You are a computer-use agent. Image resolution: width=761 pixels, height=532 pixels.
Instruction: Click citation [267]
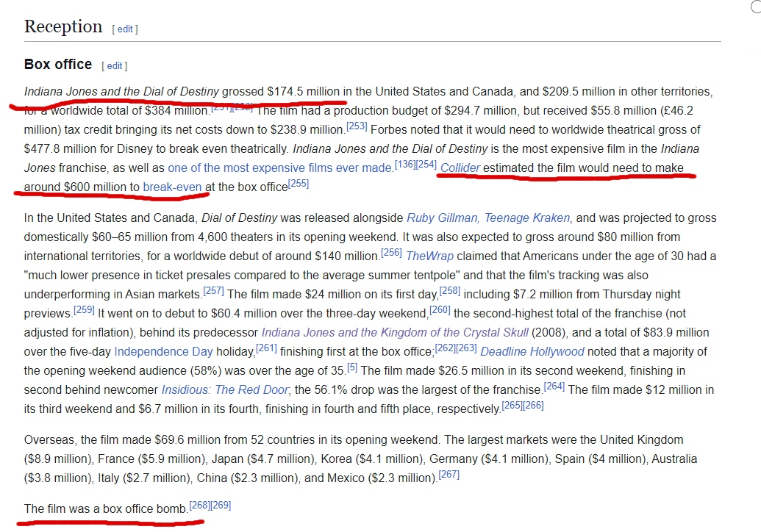[449, 475]
